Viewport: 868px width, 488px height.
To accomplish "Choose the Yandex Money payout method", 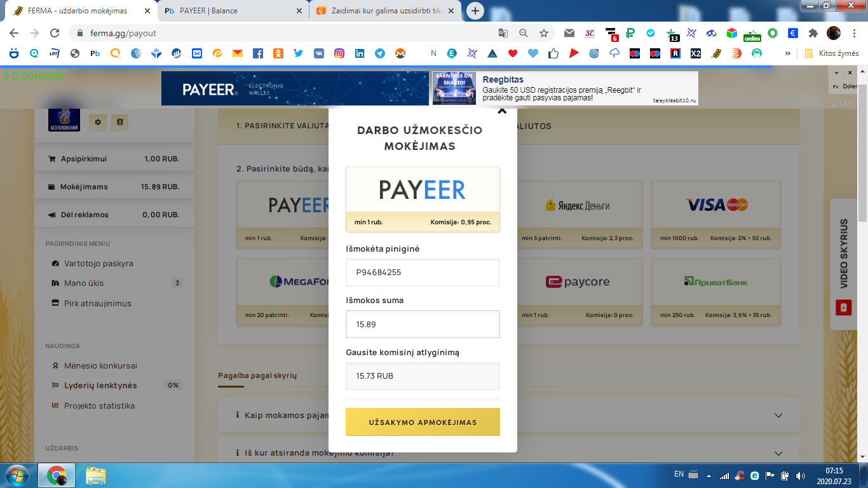I will pyautogui.click(x=578, y=215).
